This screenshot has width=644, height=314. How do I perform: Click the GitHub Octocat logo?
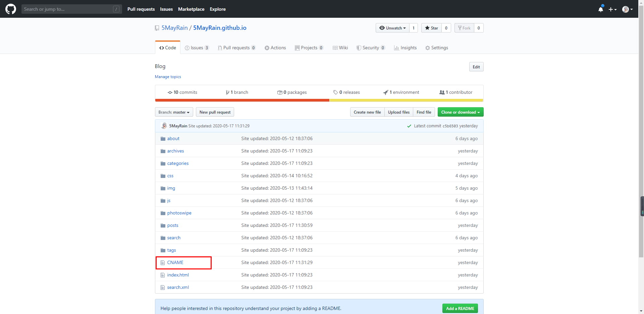tap(11, 9)
